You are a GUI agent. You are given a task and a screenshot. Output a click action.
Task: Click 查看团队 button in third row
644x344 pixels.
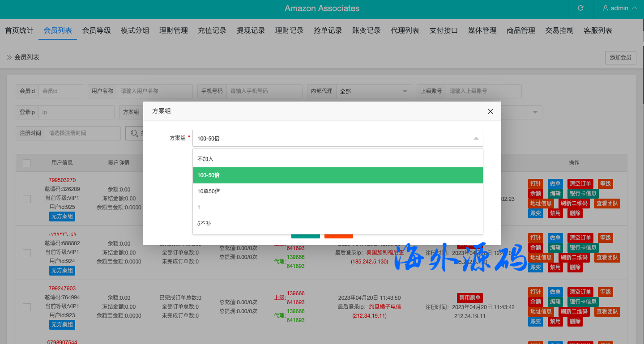(x=607, y=311)
